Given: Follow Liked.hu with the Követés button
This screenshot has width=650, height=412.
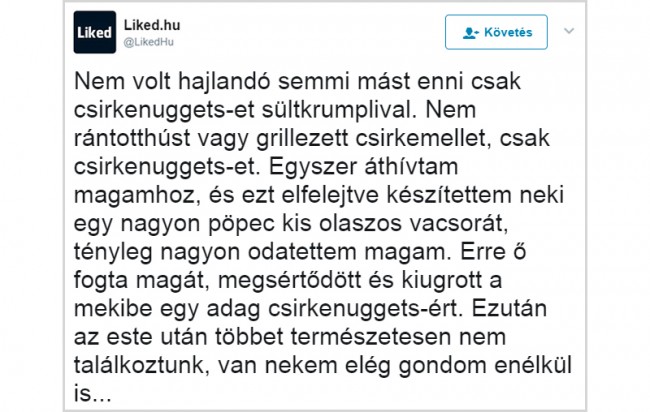Looking at the screenshot, I should click(496, 32).
